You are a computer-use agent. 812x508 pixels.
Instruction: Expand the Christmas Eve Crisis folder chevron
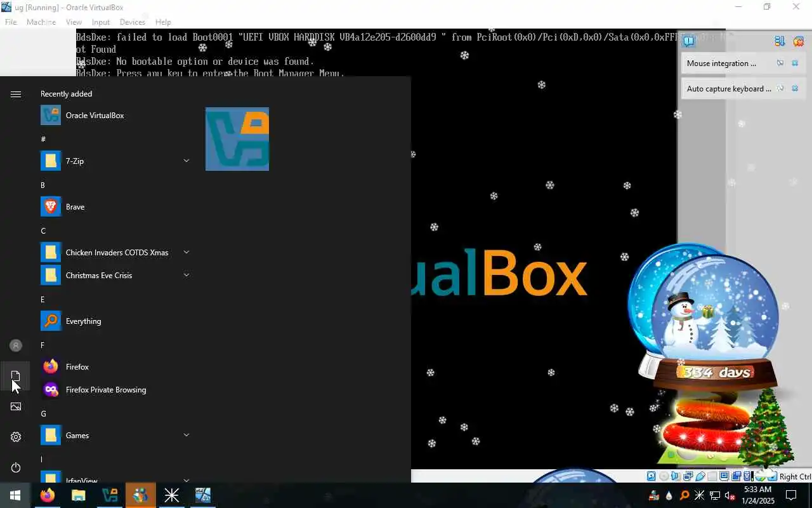pos(187,275)
